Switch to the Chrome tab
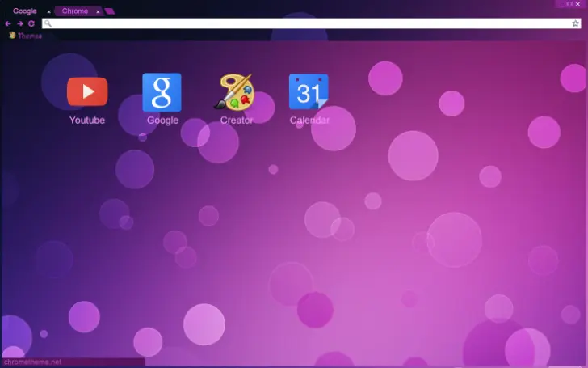Screen dimensions: 588x368 coord(75,11)
